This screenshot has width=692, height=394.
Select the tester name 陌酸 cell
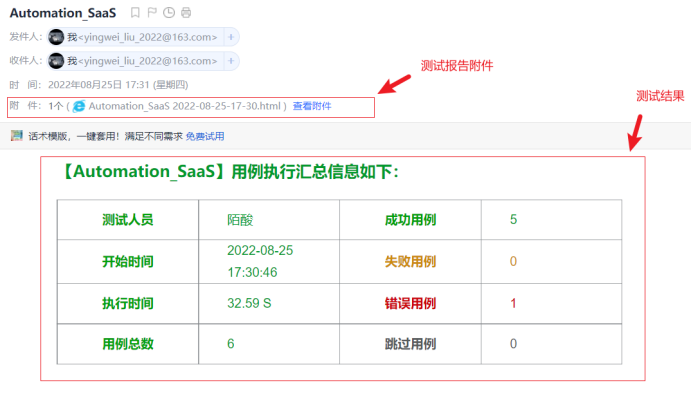click(269, 220)
